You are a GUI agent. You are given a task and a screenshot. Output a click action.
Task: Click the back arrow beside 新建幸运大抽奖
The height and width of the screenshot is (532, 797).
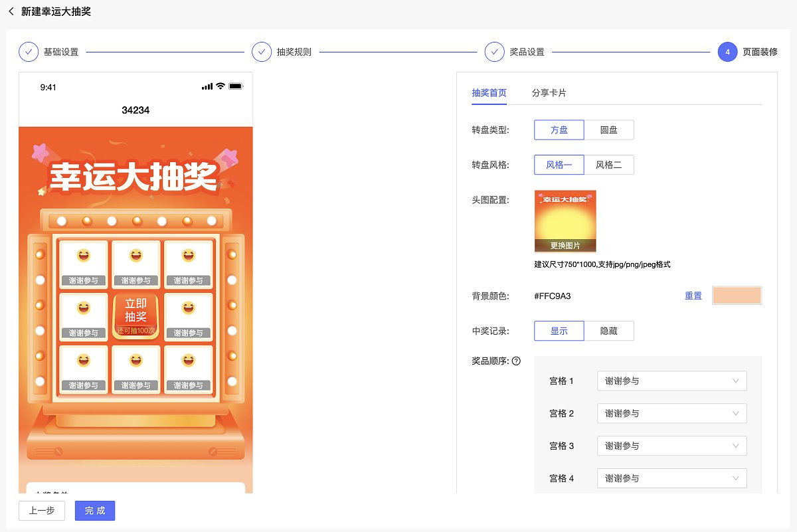11,11
